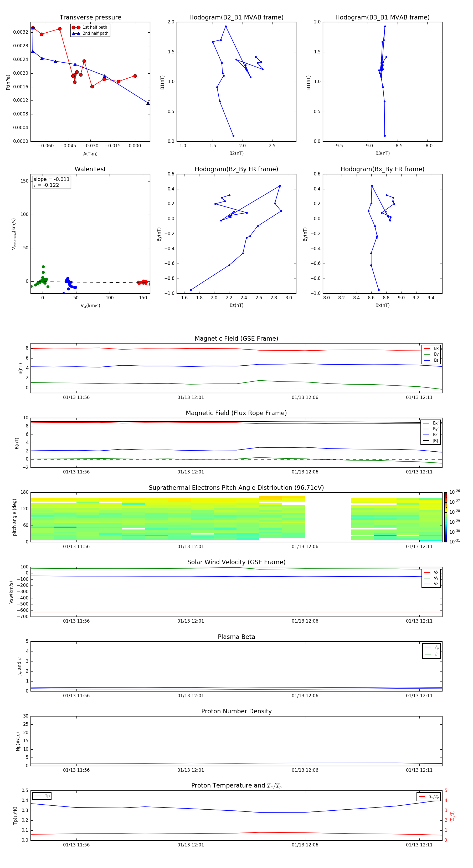The width and height of the screenshot is (473, 868).
Task: Click the "A(T·m)" x-axis label
Action: [90, 154]
